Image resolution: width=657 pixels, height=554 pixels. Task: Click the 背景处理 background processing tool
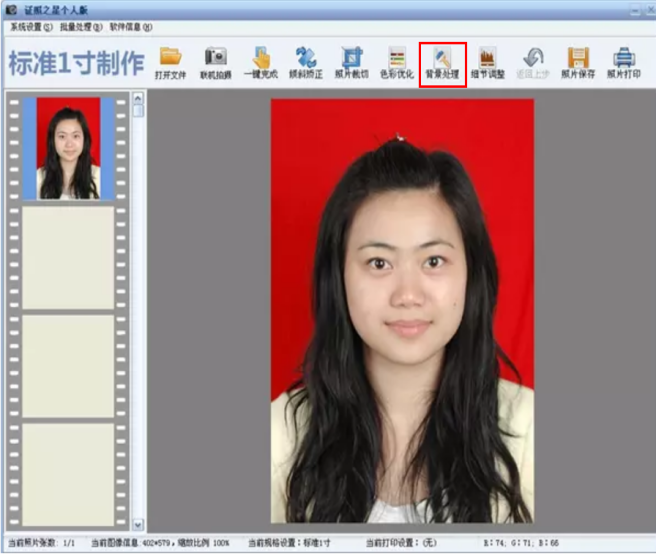click(x=442, y=64)
